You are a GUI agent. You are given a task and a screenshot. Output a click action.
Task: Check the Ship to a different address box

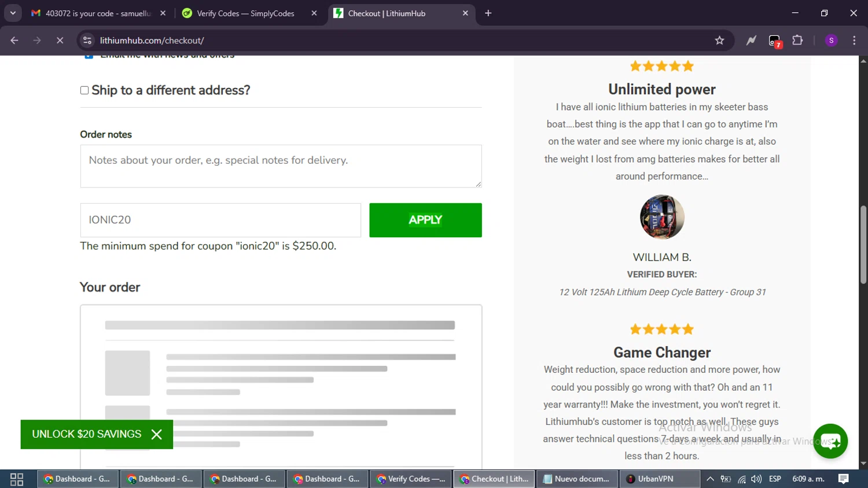tap(84, 90)
